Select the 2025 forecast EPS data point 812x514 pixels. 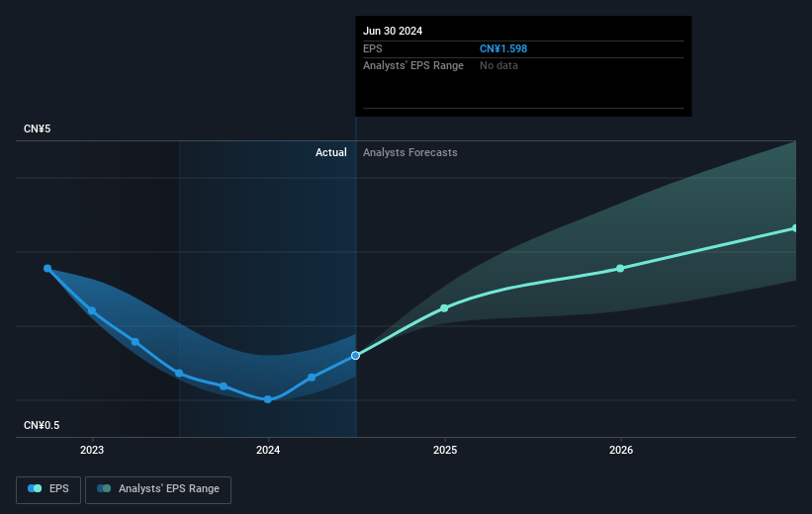pyautogui.click(x=444, y=308)
